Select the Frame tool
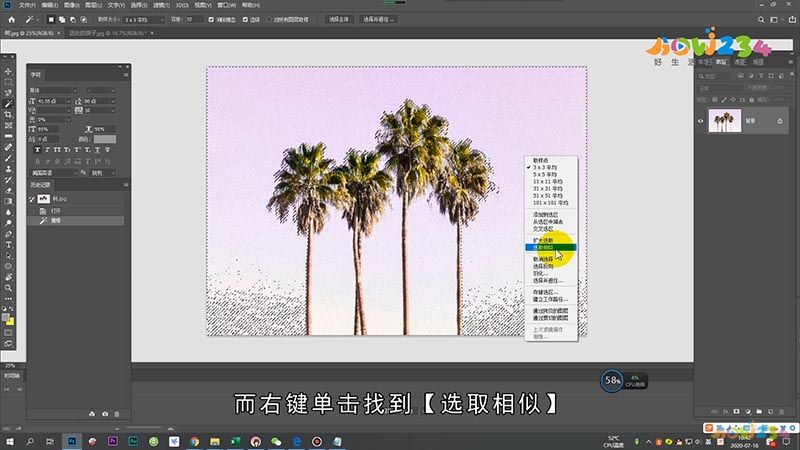The image size is (800, 450). [8, 126]
